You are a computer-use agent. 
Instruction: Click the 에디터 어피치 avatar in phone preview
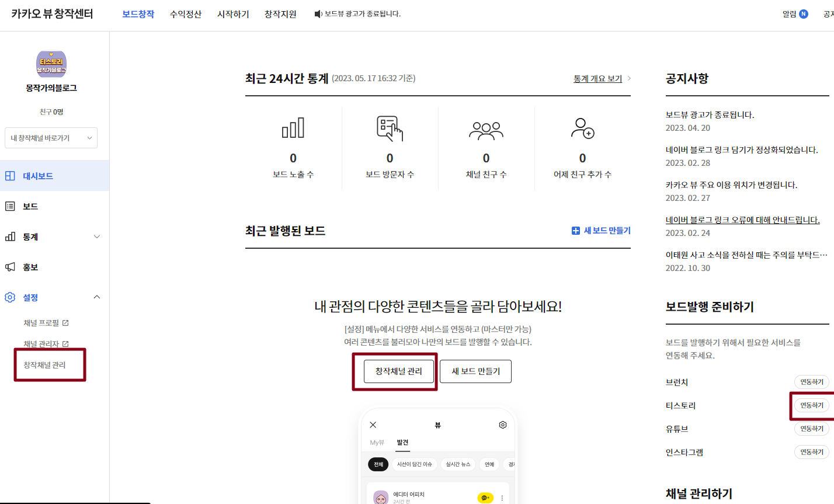(x=381, y=498)
